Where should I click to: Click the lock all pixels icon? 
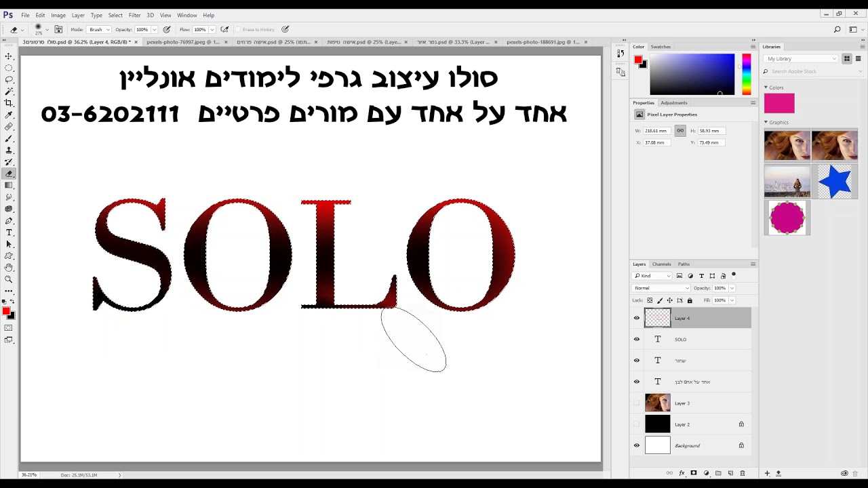tap(690, 300)
